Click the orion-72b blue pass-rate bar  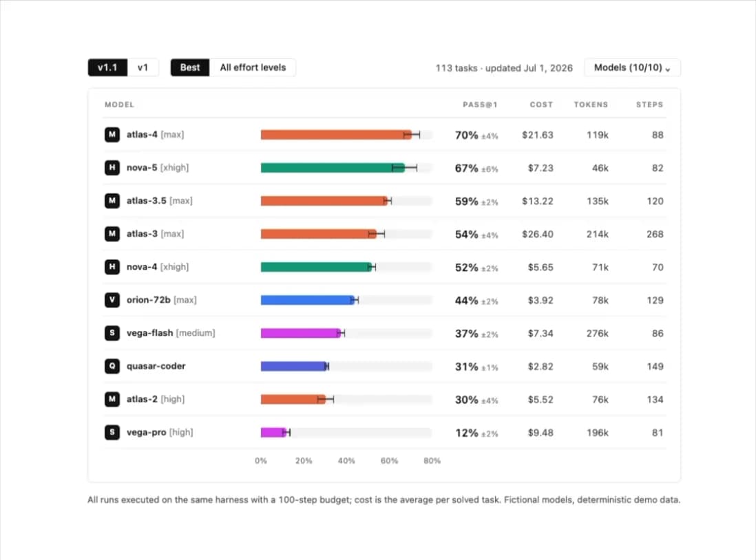pyautogui.click(x=308, y=300)
